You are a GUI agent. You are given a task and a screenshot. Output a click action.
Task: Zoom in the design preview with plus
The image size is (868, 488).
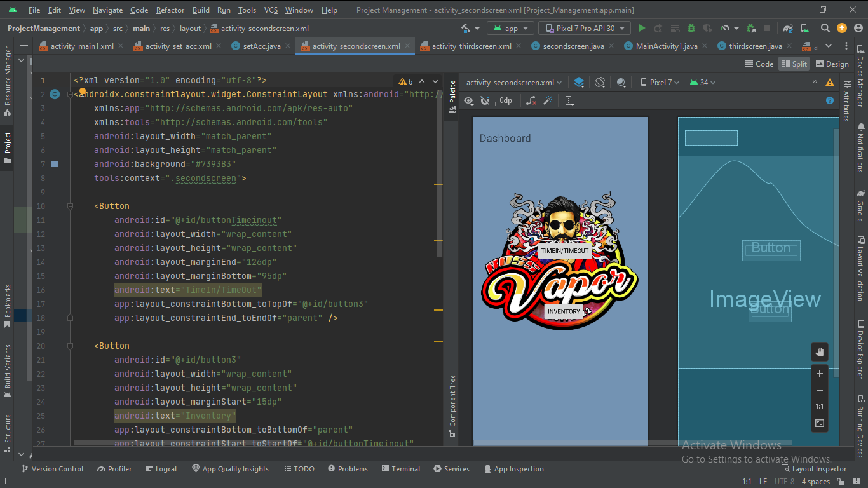[819, 374]
